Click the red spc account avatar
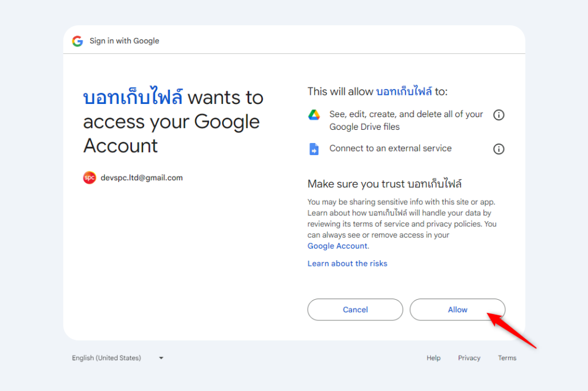The width and height of the screenshot is (588, 391). (x=89, y=178)
